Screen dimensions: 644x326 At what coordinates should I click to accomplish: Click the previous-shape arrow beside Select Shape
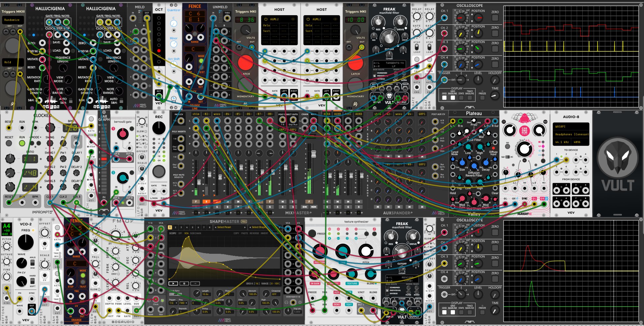tap(250, 227)
